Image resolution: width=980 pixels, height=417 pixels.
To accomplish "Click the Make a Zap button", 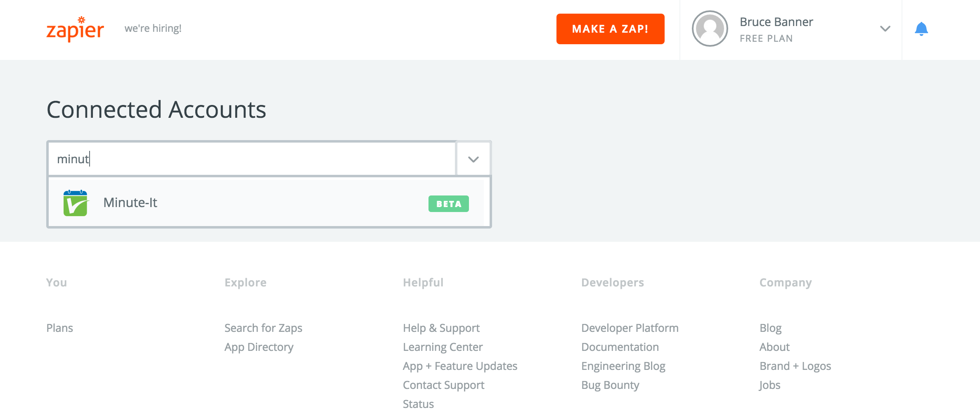I will tap(610, 29).
